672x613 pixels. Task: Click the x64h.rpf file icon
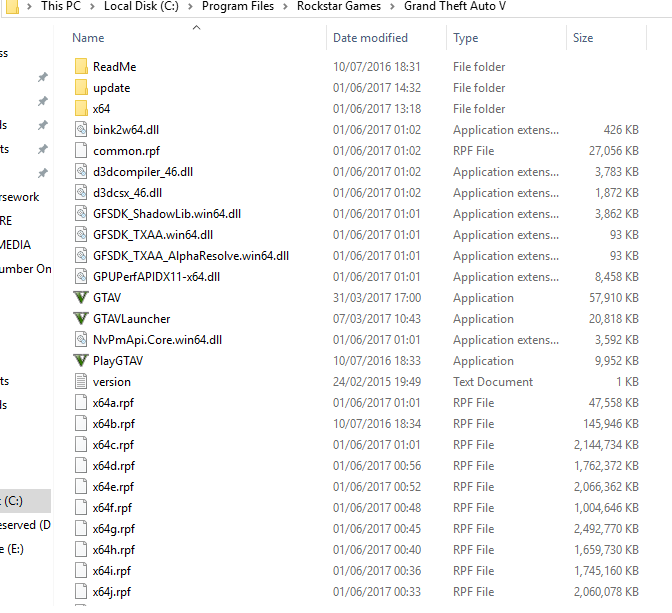tap(81, 550)
